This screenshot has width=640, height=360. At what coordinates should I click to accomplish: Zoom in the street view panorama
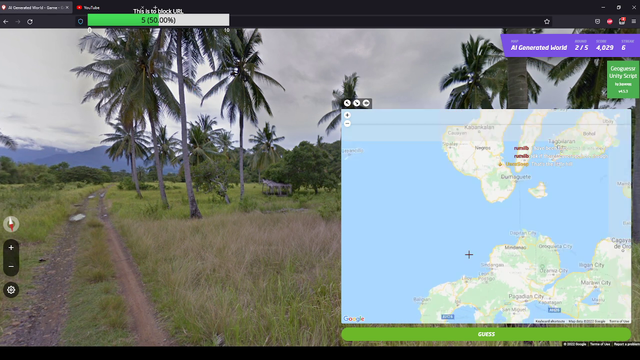11,248
